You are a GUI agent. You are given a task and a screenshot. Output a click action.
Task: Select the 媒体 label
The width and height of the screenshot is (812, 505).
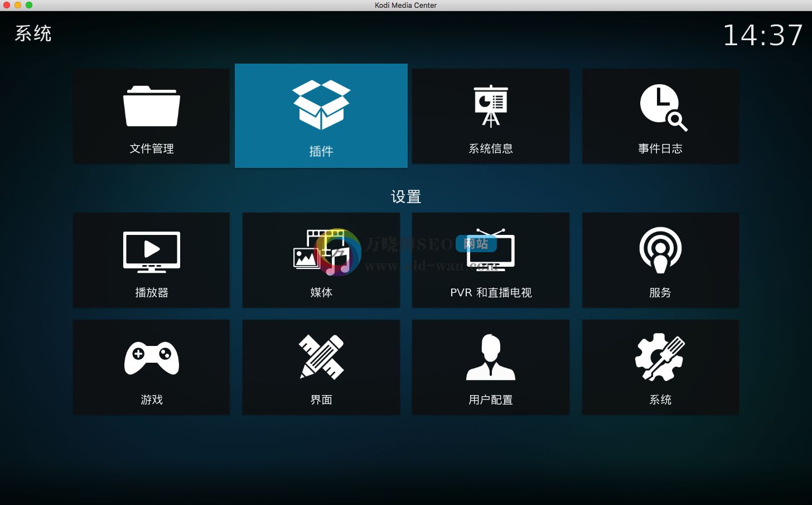pos(321,292)
